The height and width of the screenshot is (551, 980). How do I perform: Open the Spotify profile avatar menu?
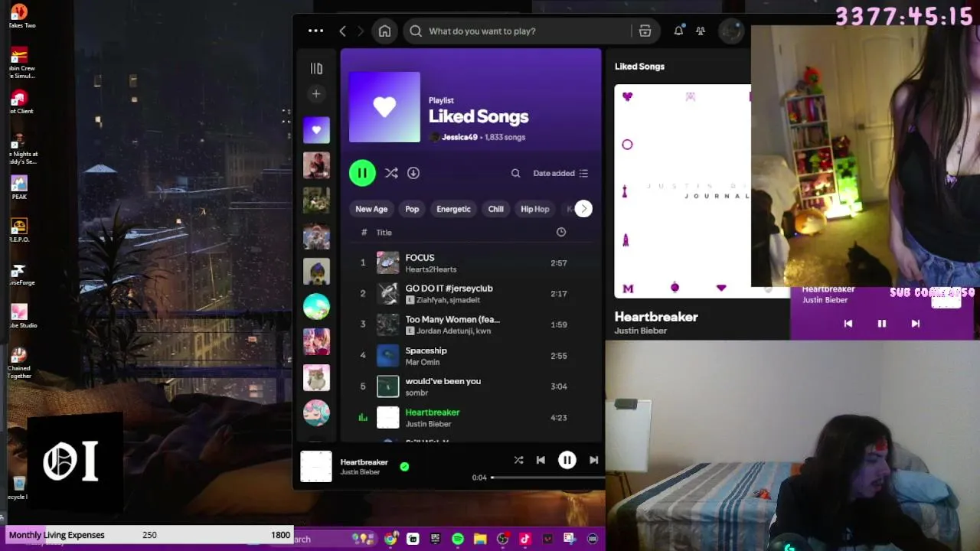732,31
